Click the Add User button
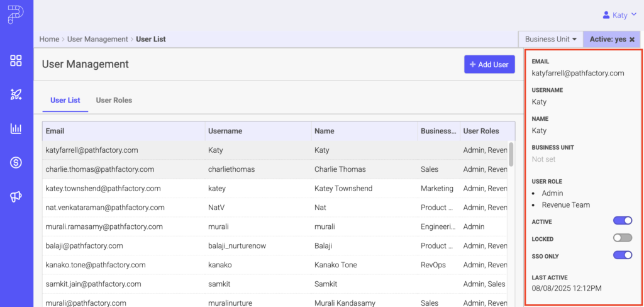Screen dimensions: 644x307 489,65
